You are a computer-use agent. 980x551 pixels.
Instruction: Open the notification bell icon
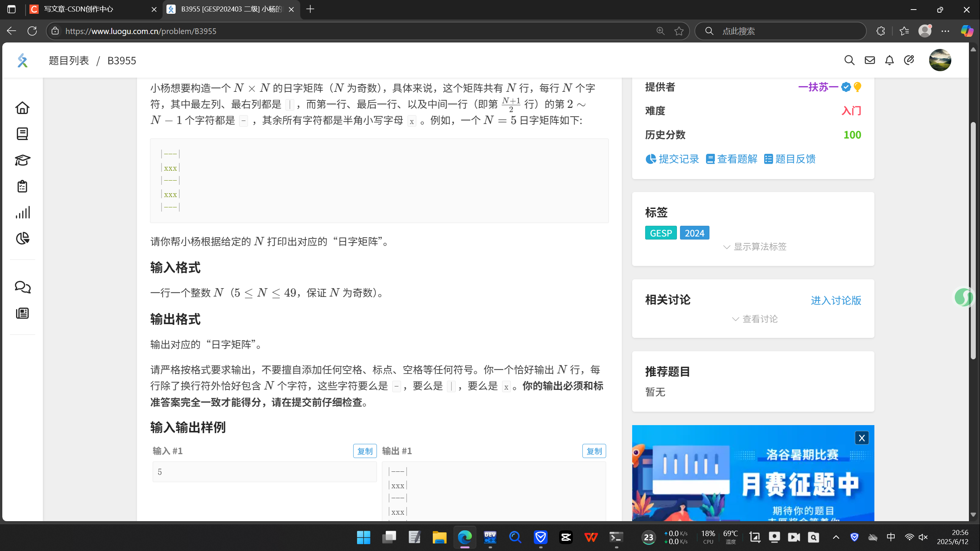[889, 60]
